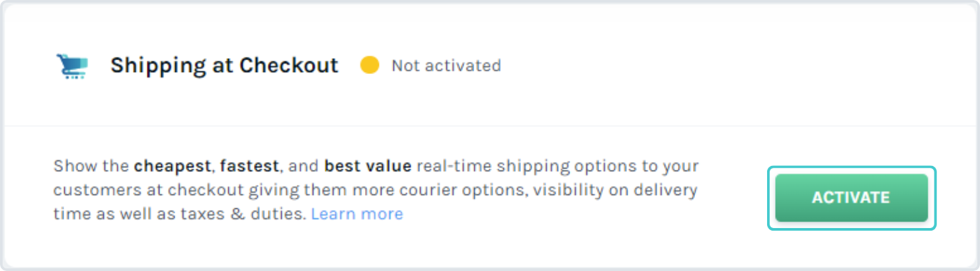The height and width of the screenshot is (271, 980).
Task: Activate Shipping at Checkout with the green button
Action: [851, 198]
